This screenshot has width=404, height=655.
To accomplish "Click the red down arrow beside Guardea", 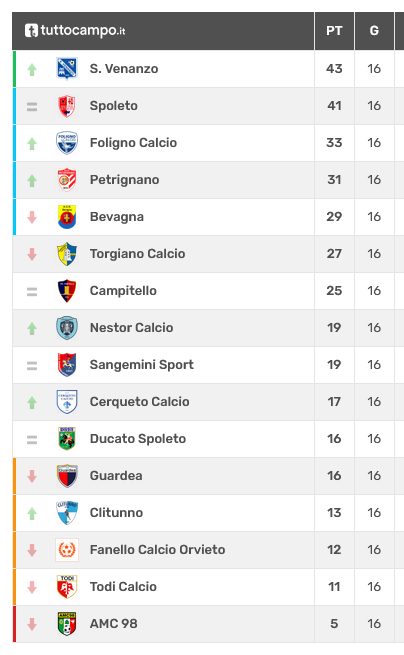I will [32, 476].
